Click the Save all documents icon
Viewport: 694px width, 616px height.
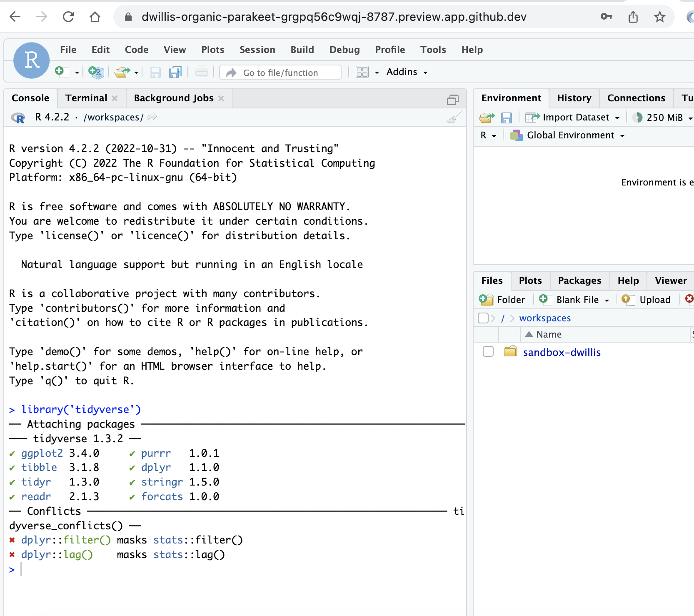[x=176, y=73]
